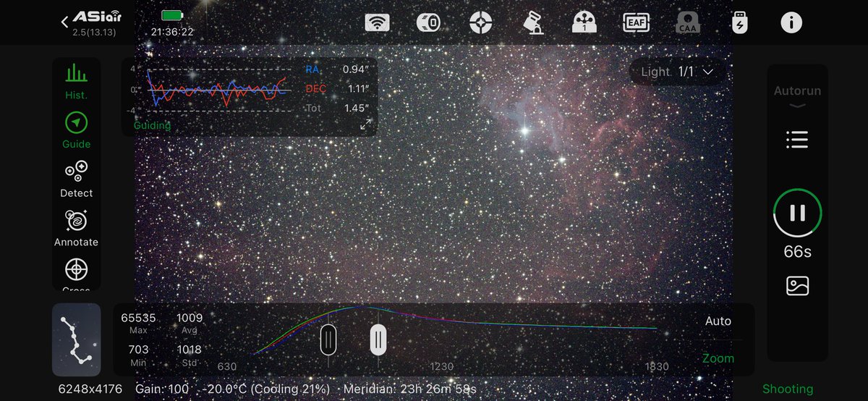
Task: Click the Shooting status label
Action: coord(788,389)
